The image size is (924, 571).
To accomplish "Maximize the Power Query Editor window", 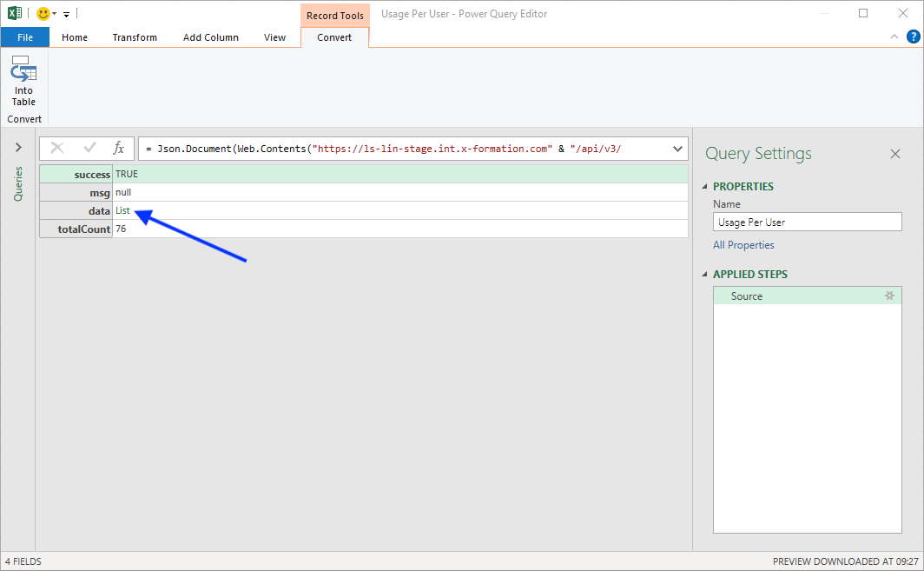I will click(x=863, y=13).
